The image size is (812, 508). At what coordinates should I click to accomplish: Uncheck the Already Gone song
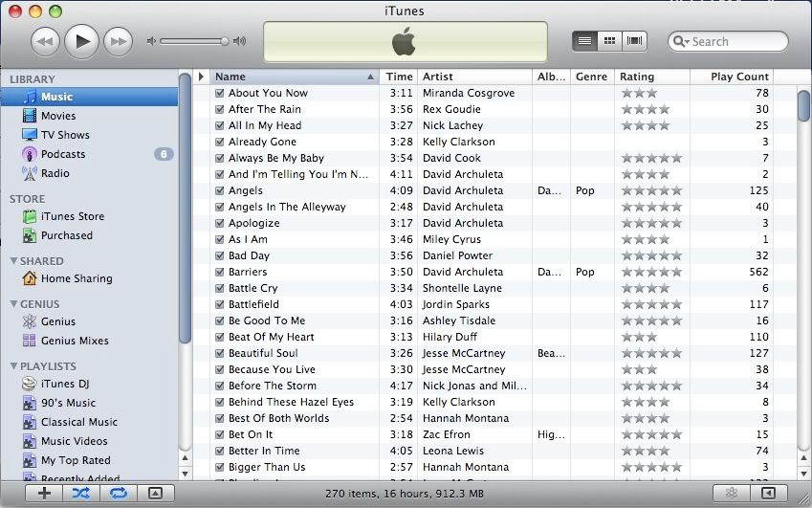[x=220, y=142]
